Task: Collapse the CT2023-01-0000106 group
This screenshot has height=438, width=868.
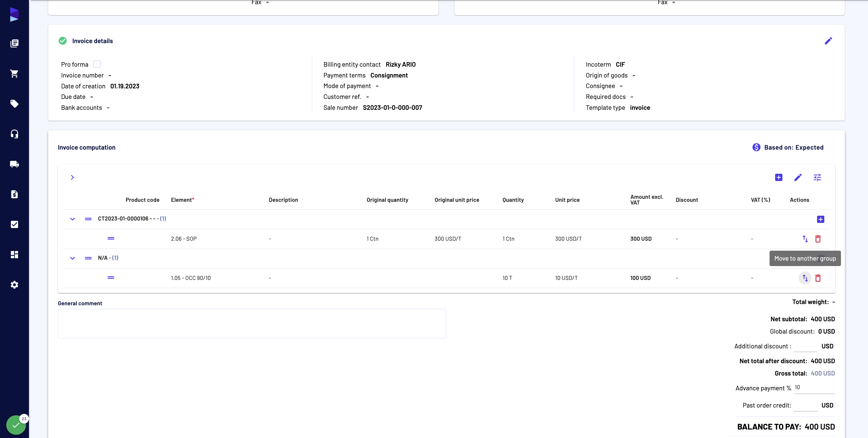Action: [x=72, y=219]
